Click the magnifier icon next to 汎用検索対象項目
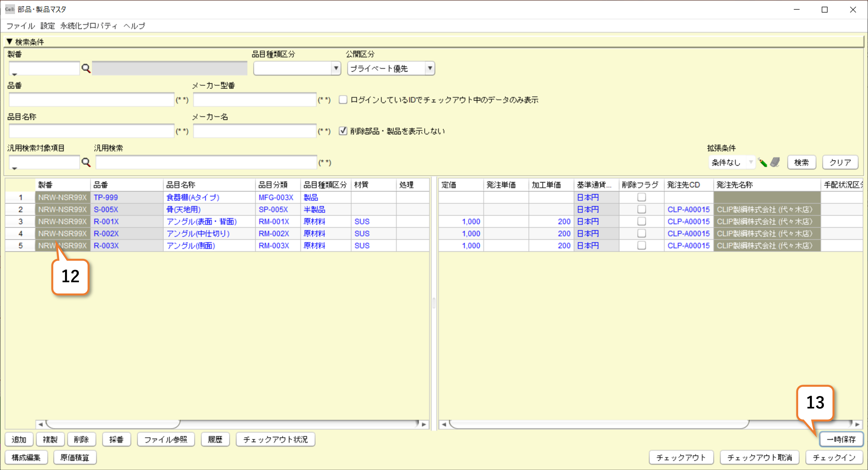This screenshot has width=868, height=470. point(86,162)
